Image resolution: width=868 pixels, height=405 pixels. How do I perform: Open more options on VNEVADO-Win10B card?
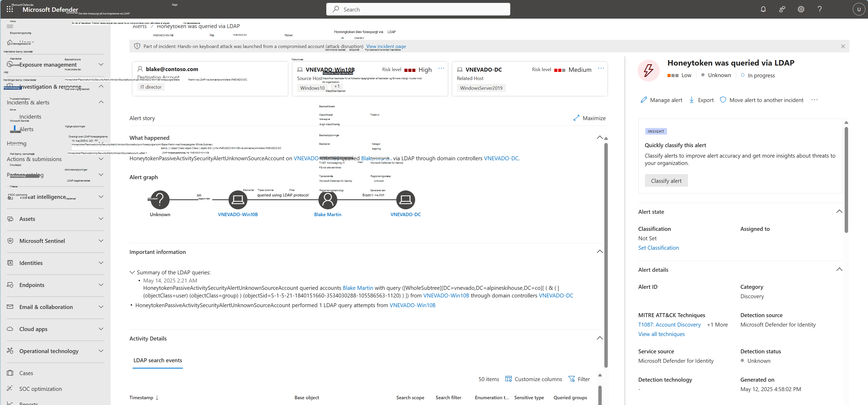click(x=441, y=68)
